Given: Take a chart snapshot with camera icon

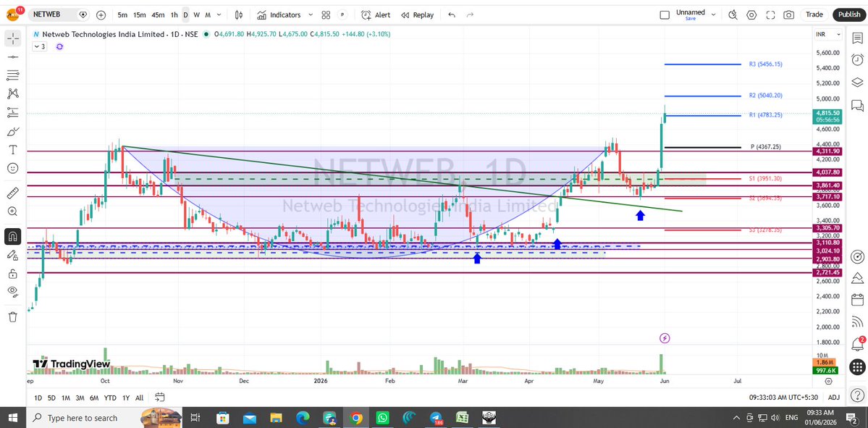Looking at the screenshot, I should pos(789,15).
